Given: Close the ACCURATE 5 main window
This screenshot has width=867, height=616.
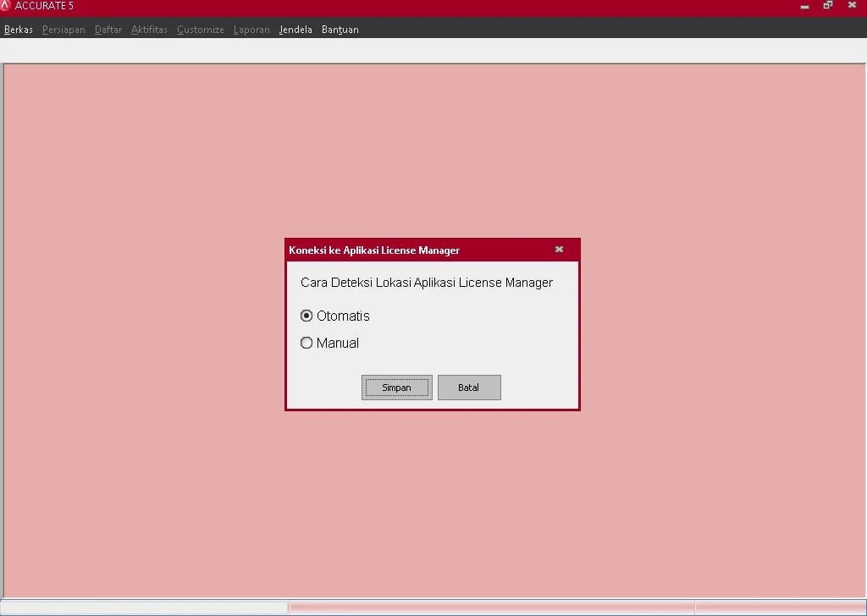Looking at the screenshot, I should [852, 6].
